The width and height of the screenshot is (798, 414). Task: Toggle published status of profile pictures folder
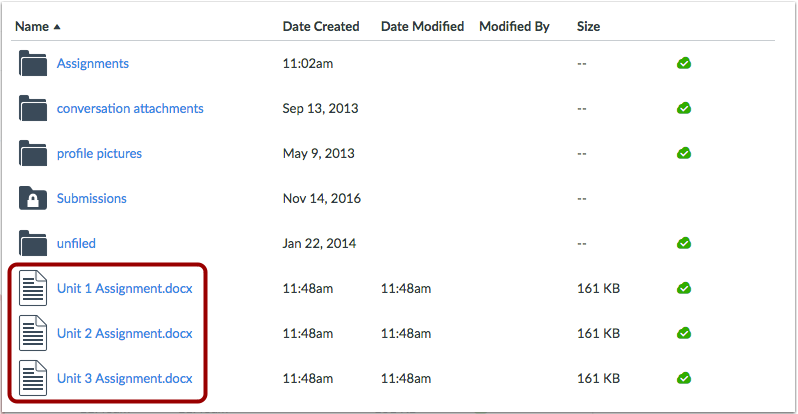coord(684,153)
